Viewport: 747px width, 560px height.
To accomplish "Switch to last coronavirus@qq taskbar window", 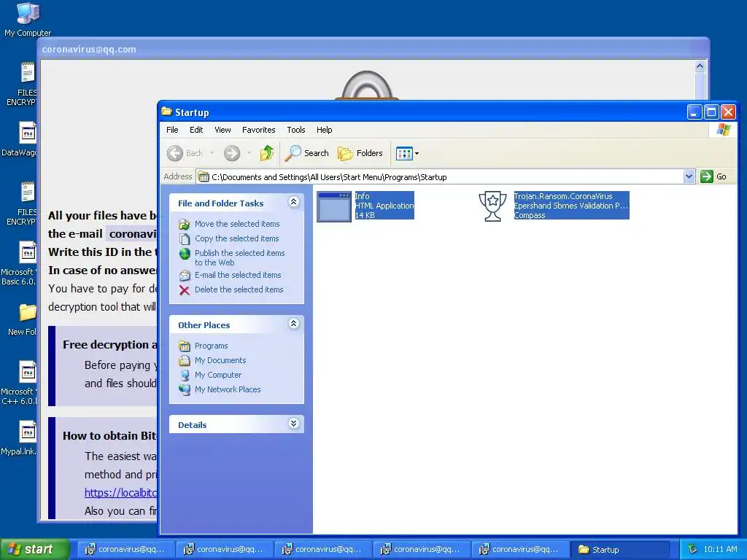I will [519, 549].
